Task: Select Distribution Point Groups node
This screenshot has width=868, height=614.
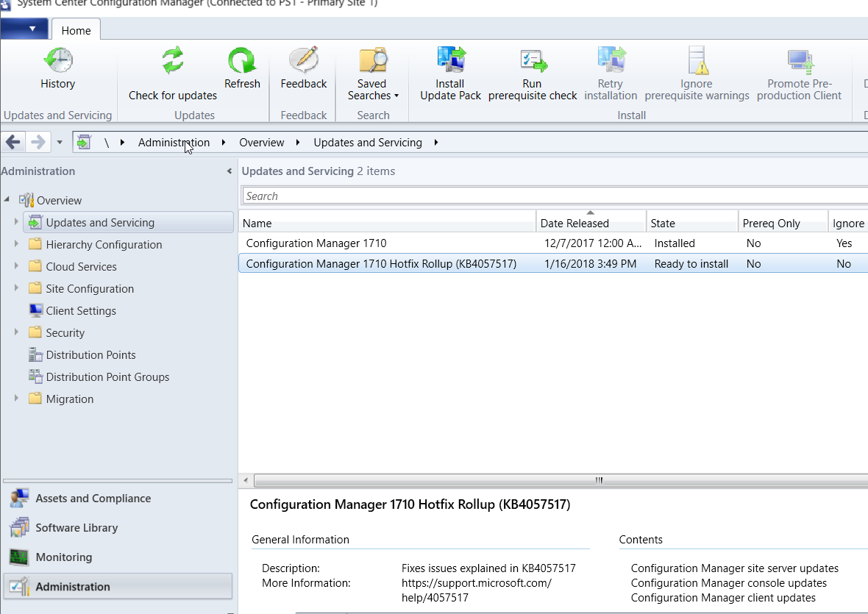Action: pyautogui.click(x=107, y=377)
